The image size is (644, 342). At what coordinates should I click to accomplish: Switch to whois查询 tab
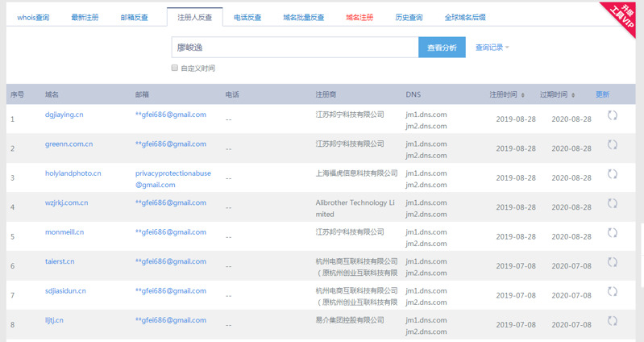(33, 17)
